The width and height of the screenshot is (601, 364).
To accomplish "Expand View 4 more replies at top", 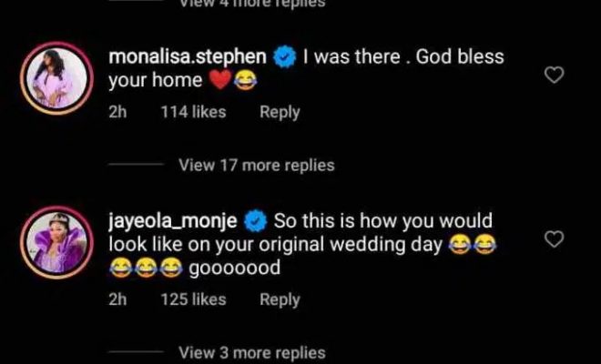I will (x=252, y=4).
